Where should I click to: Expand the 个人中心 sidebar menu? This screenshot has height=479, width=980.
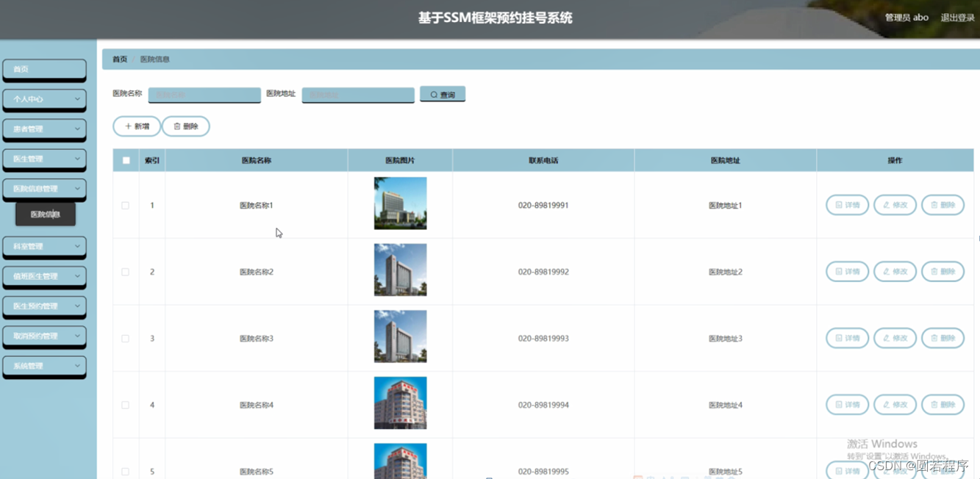pos(44,99)
